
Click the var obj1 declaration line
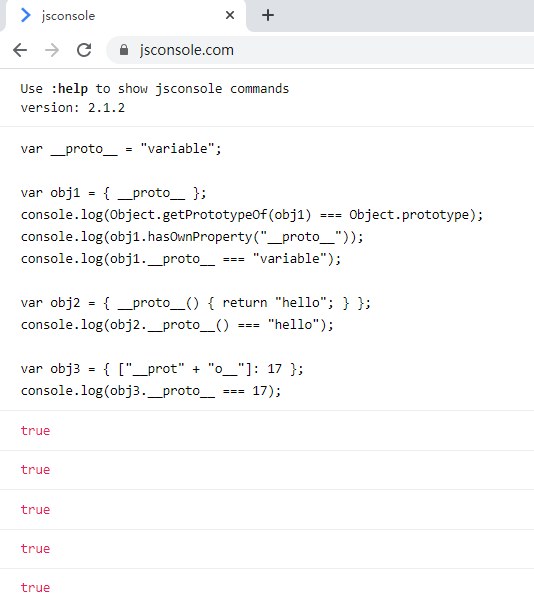[x=113, y=193]
